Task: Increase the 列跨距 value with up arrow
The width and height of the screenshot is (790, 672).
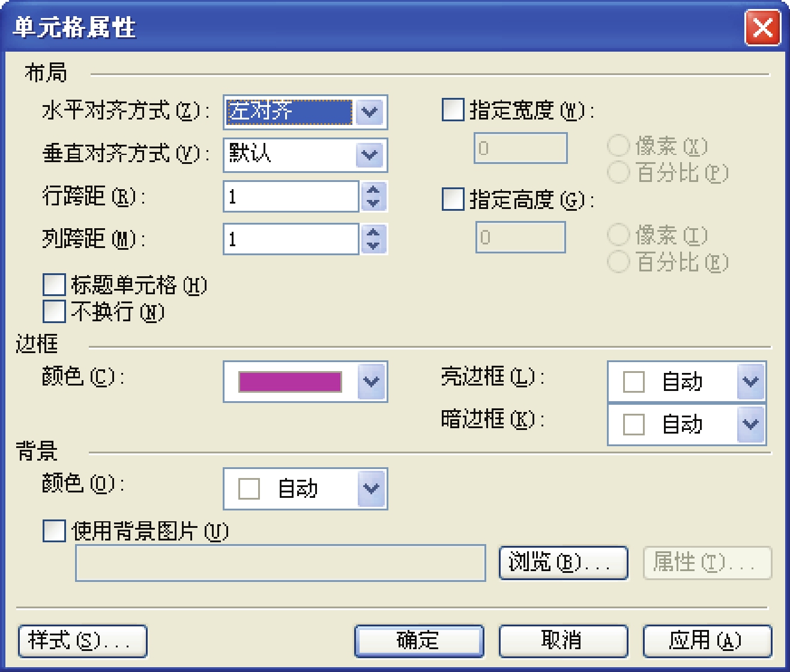Action: point(373,232)
